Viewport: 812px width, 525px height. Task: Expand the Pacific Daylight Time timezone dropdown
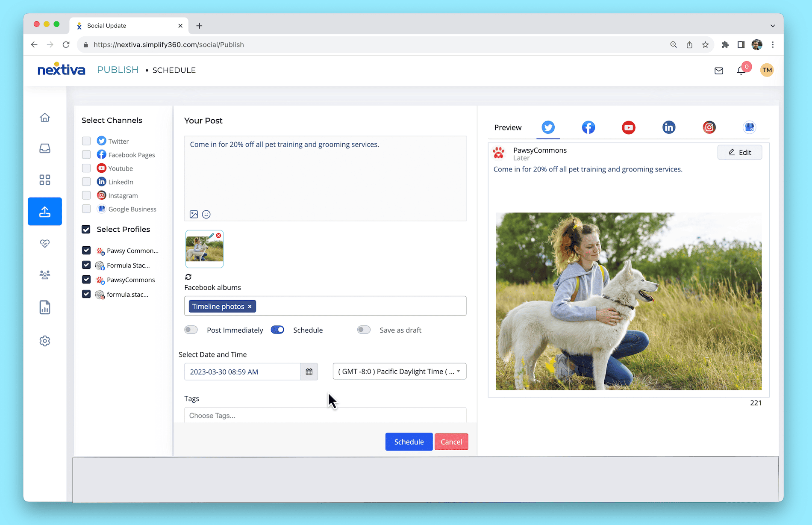click(x=399, y=371)
